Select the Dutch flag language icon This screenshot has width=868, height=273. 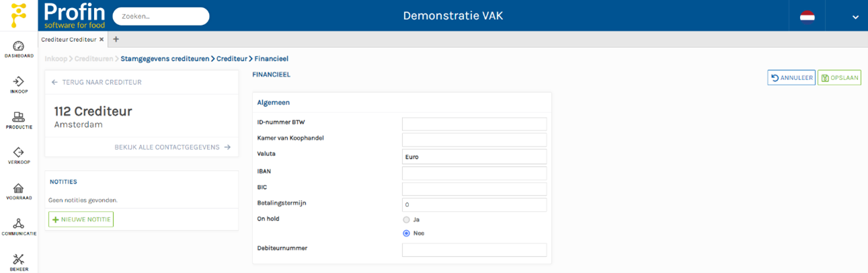pyautogui.click(x=807, y=16)
